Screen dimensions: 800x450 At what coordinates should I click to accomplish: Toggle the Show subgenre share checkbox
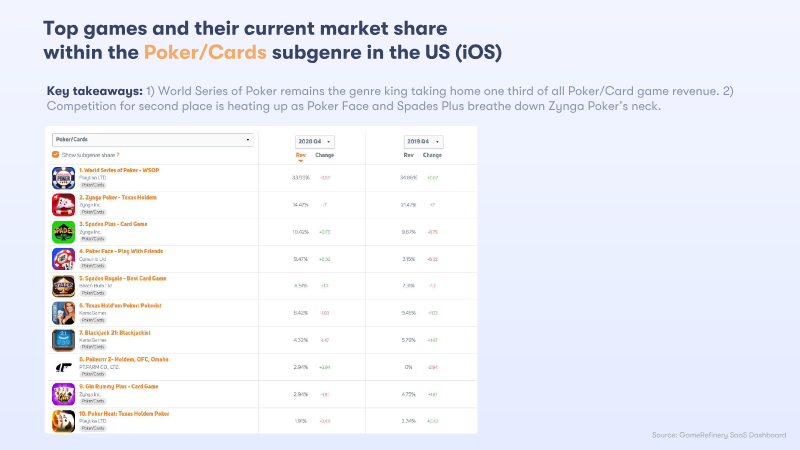[55, 155]
